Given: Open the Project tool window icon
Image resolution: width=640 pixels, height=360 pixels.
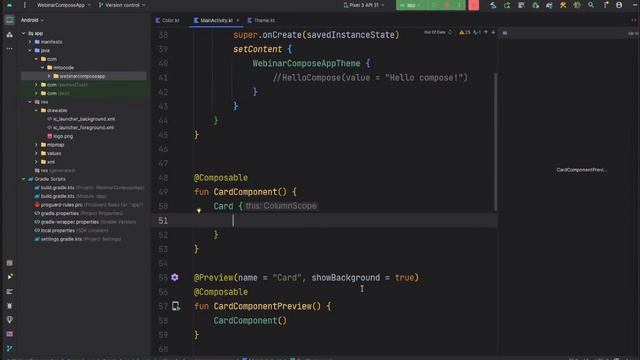Looking at the screenshot, I should (x=9, y=20).
